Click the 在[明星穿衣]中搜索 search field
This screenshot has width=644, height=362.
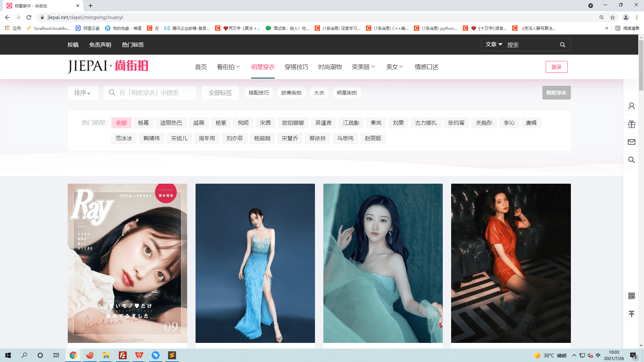[150, 93]
